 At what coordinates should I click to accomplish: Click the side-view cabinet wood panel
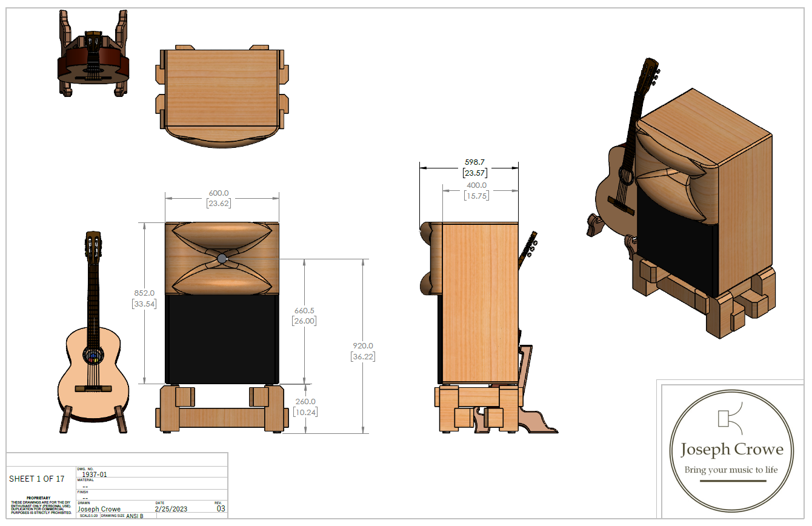[481, 303]
